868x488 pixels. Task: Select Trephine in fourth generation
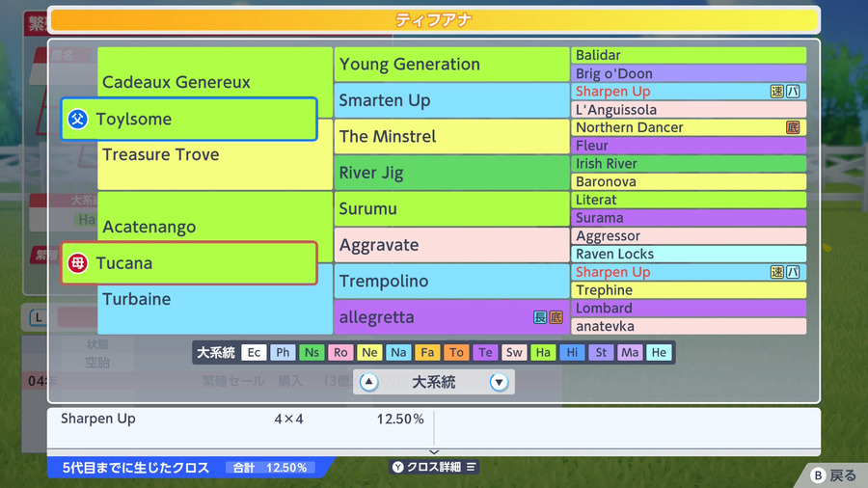[689, 290]
